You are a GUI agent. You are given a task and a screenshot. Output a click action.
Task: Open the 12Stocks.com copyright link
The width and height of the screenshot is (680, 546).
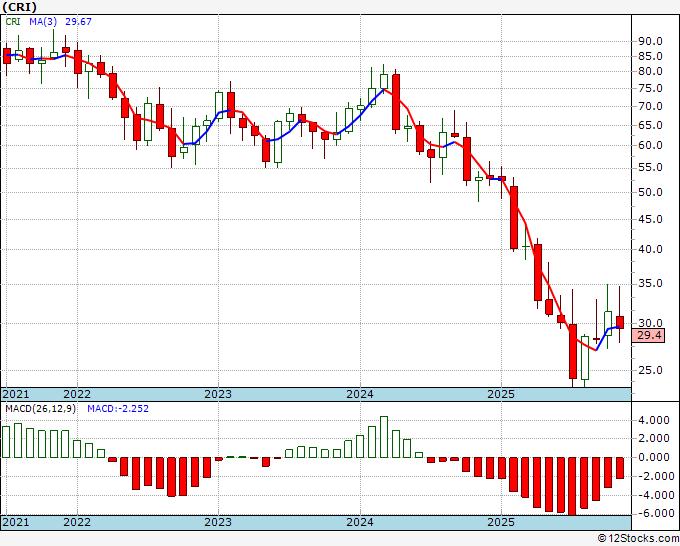(x=638, y=539)
